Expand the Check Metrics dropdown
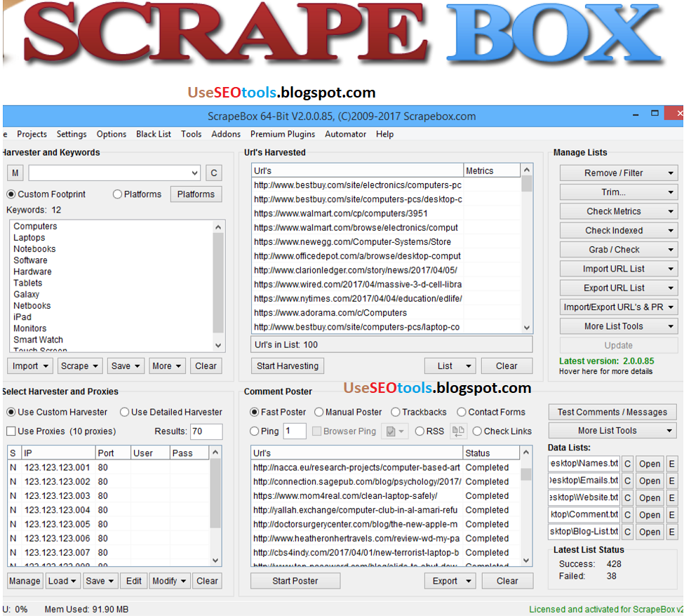 tap(619, 211)
